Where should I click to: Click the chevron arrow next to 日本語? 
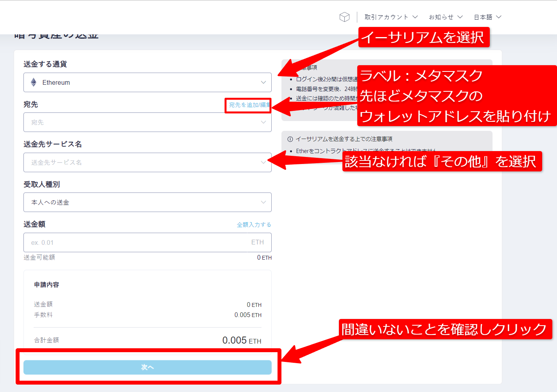(498, 17)
